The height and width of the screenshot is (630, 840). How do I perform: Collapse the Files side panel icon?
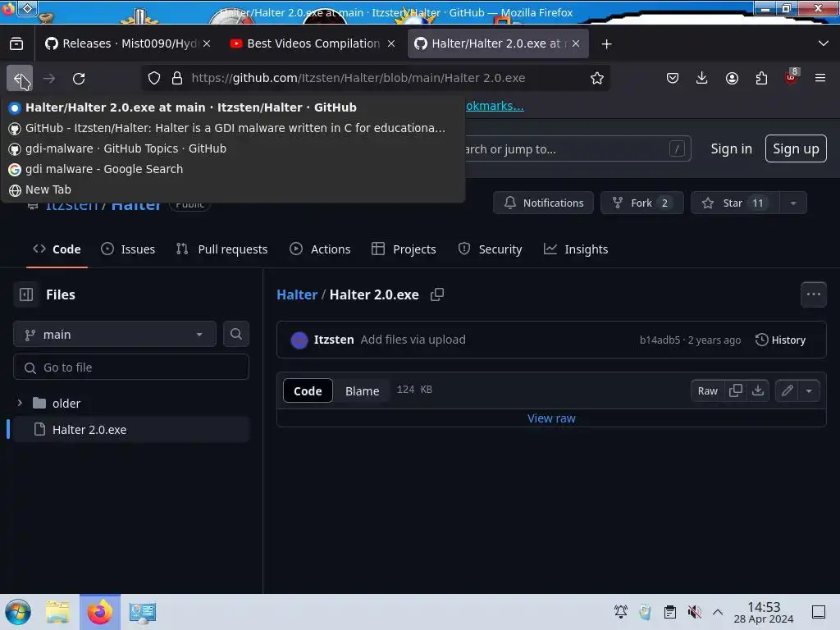pos(26,294)
